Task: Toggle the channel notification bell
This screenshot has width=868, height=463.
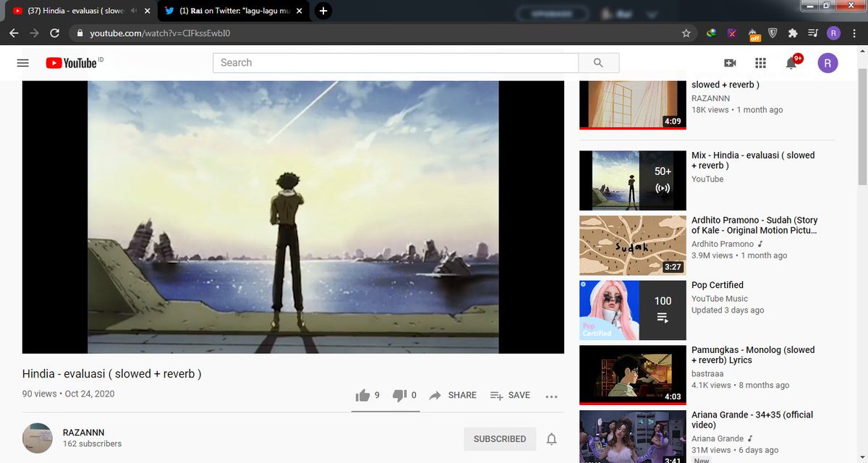Action: click(551, 439)
